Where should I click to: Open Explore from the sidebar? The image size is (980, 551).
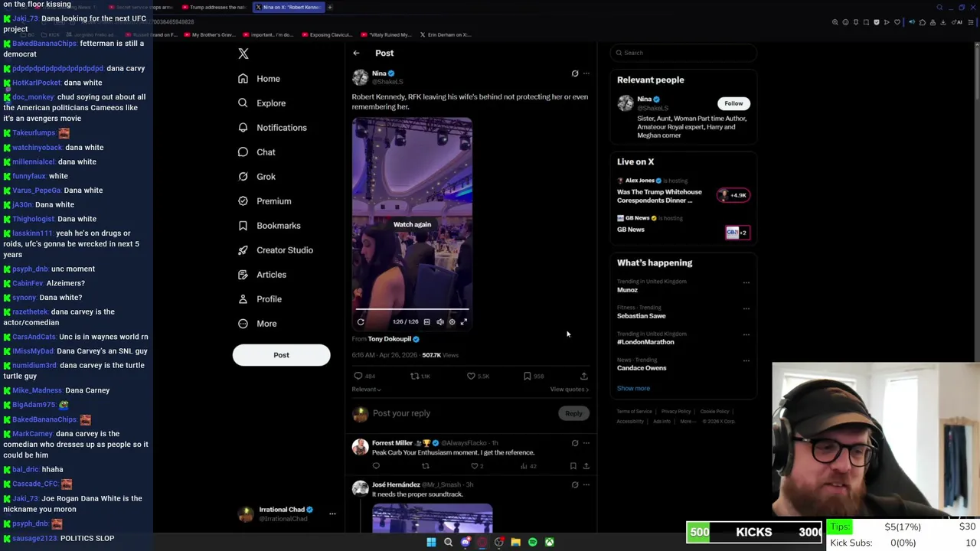tap(261, 103)
